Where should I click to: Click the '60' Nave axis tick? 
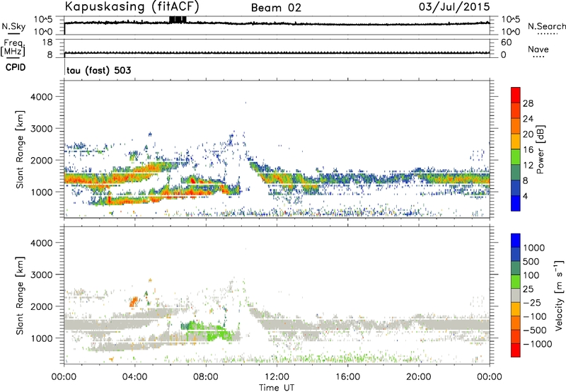coord(506,42)
